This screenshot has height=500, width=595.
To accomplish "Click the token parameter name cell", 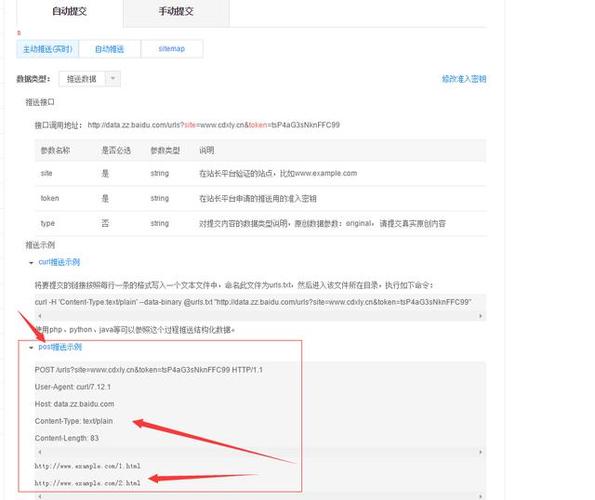I will tap(50, 198).
